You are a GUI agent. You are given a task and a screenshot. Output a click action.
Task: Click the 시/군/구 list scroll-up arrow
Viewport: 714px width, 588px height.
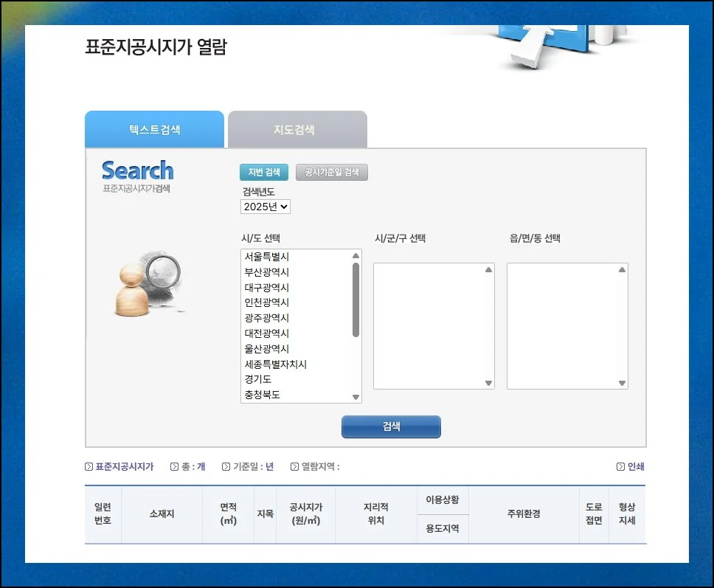(488, 270)
